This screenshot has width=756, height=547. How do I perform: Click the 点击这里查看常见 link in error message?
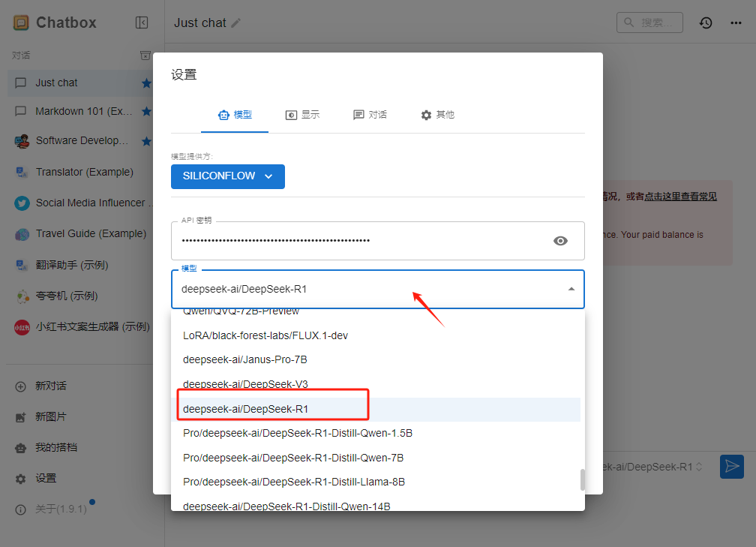681,197
